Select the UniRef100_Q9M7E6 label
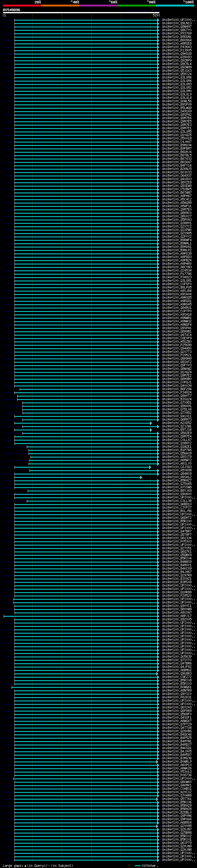Image resolution: width=197 pixels, height=868 pixels. point(177,118)
